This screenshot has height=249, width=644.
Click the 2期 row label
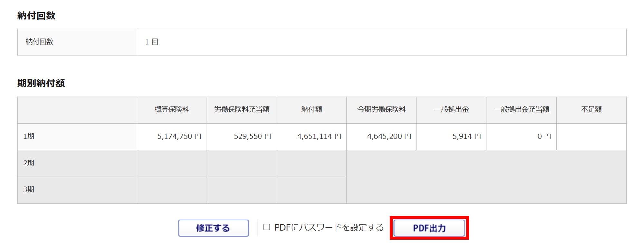29,163
